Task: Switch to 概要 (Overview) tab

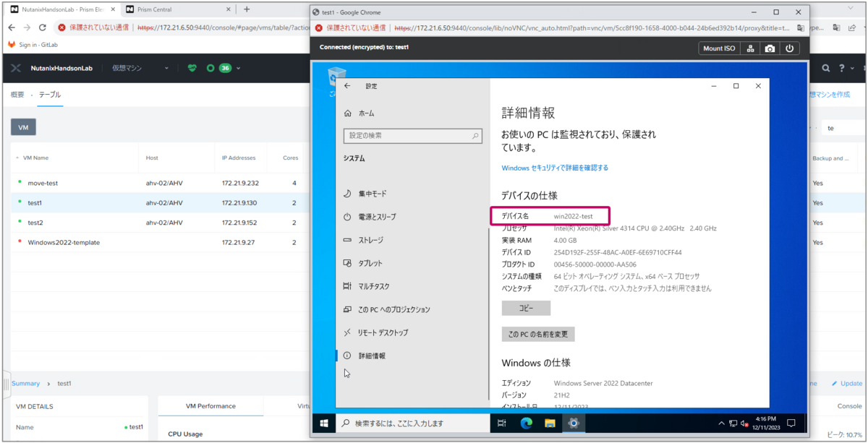Action: click(x=17, y=95)
